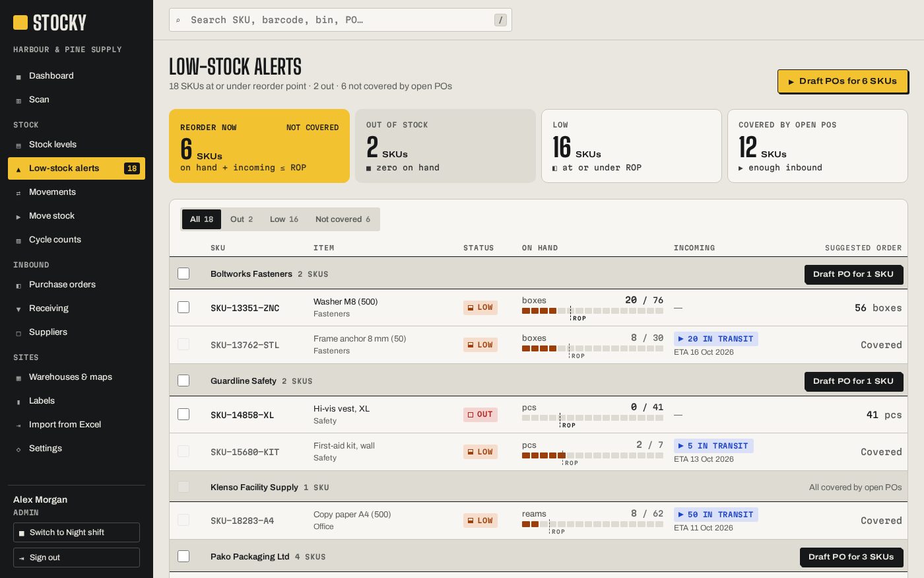Viewport: 924px width, 578px height.
Task: Open Dashboard in the sidebar
Action: [77, 76]
